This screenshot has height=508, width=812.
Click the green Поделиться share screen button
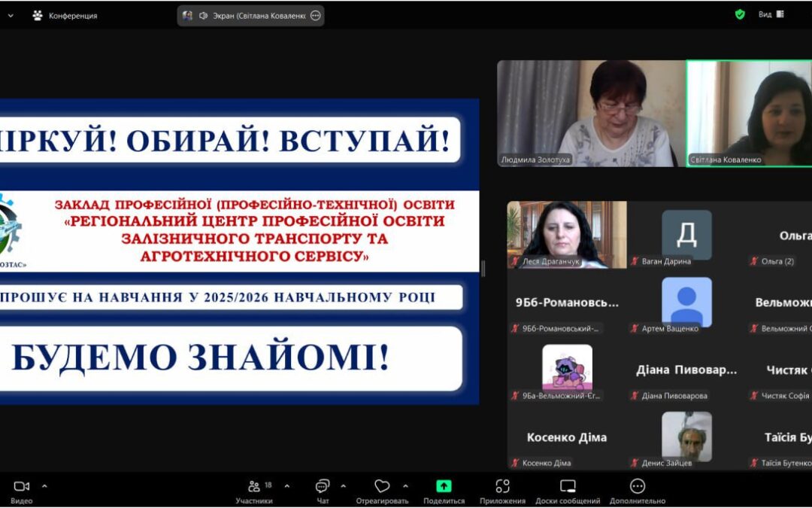click(444, 485)
